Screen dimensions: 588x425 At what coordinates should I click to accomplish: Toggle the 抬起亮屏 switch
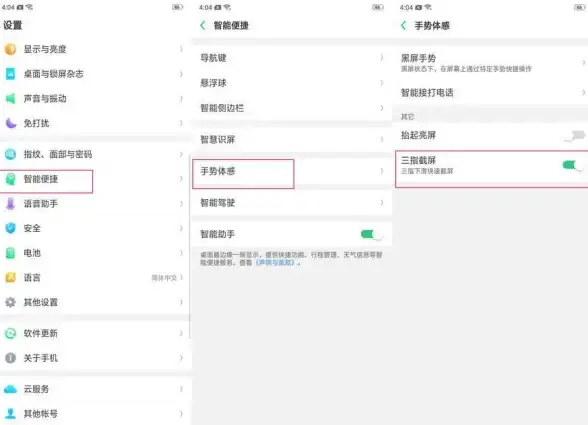click(x=574, y=136)
